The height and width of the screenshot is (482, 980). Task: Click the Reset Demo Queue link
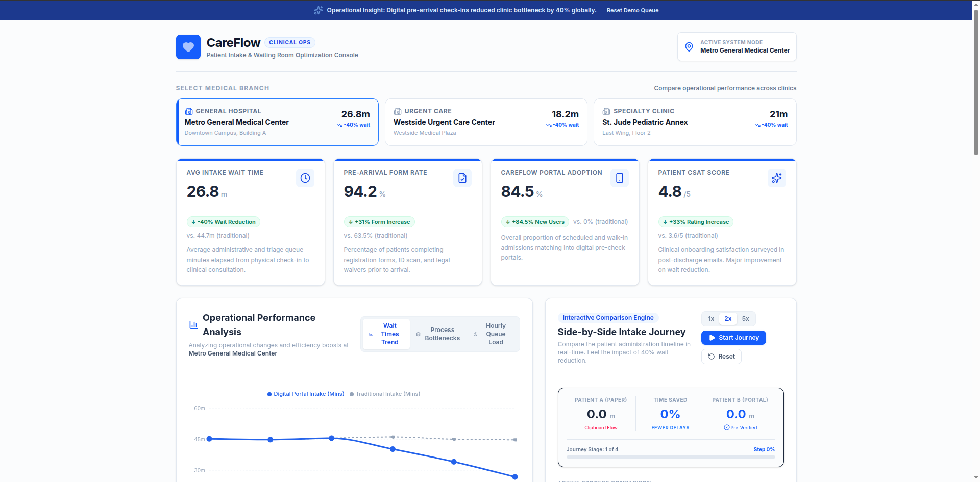coord(632,10)
